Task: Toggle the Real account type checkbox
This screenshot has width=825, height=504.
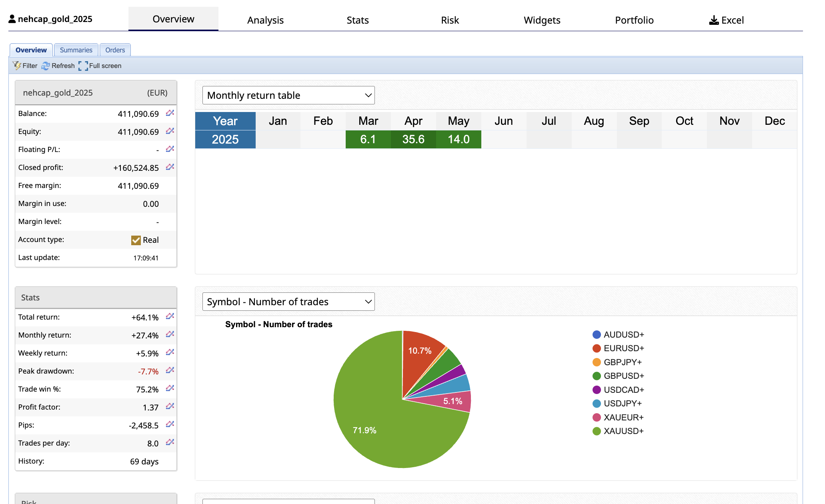Action: pos(136,240)
